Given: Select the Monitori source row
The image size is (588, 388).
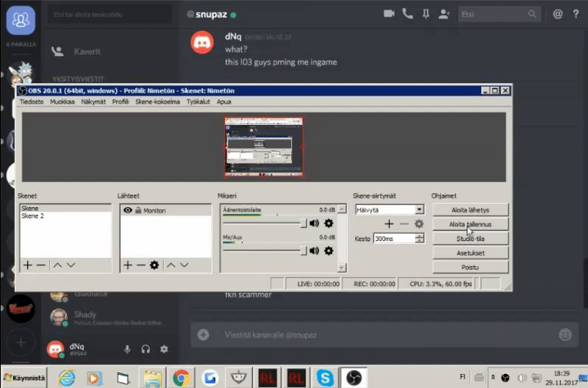Looking at the screenshot, I should (165, 210).
